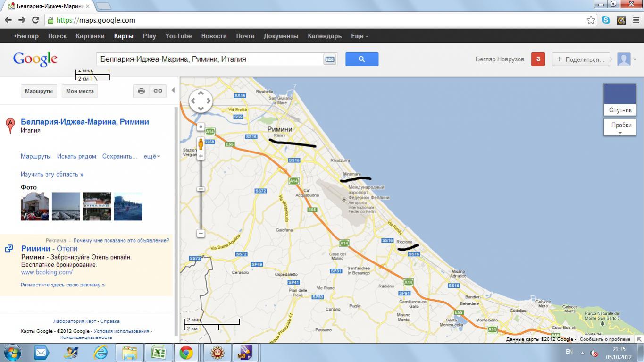This screenshot has height=362, width=644.
Task: Click the bookmark star in address bar
Action: (591, 20)
